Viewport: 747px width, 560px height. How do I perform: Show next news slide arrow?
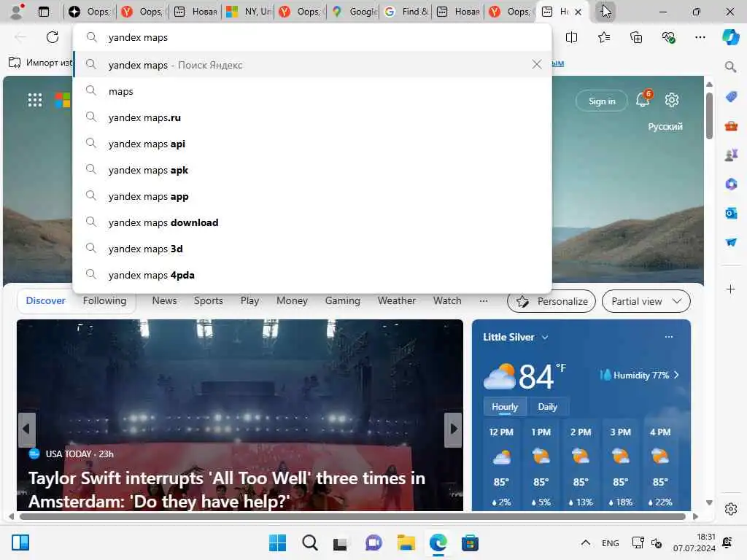[453, 429]
